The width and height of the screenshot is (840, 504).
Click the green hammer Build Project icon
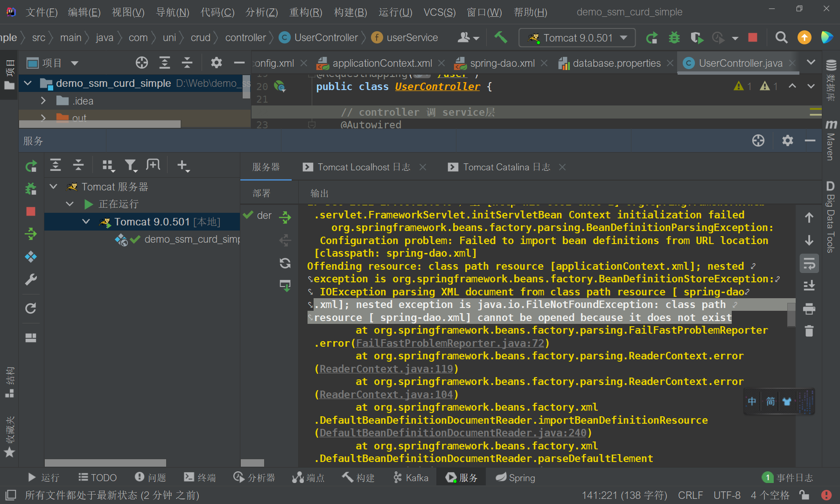tap(501, 37)
